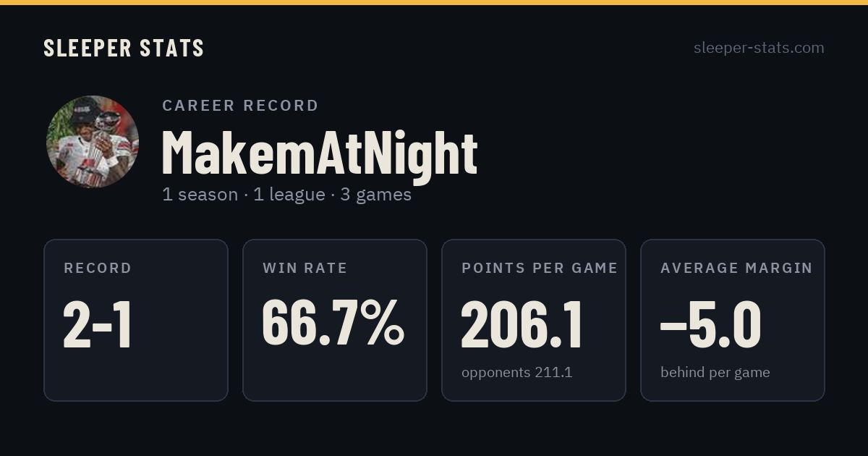Open the Win Rate stat card

pos(335,320)
